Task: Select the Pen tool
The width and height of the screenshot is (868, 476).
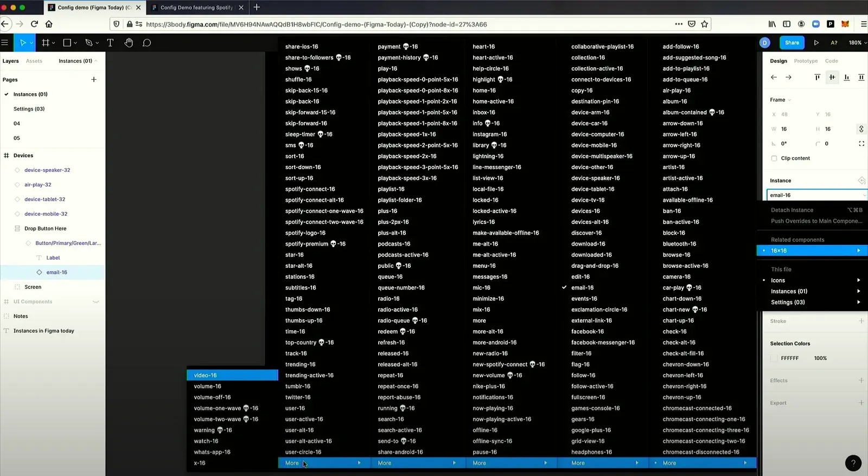Action: click(89, 43)
